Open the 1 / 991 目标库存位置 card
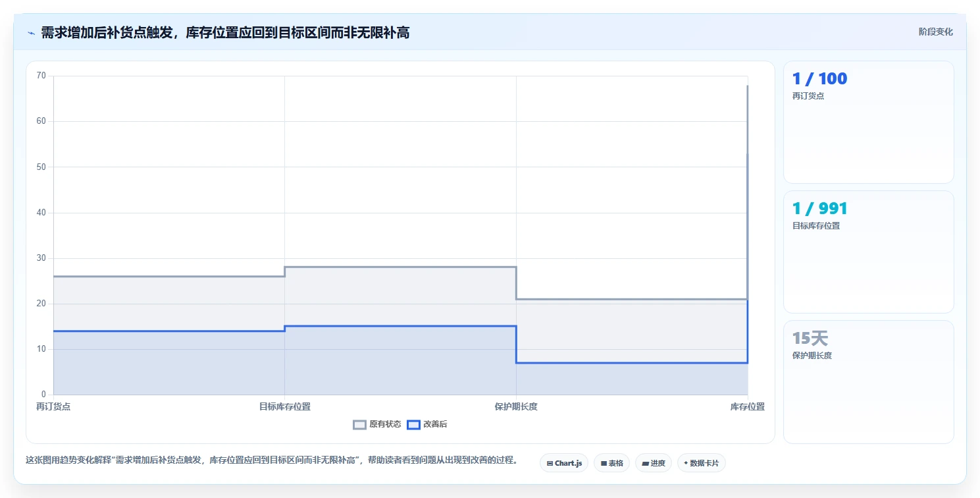 (x=868, y=252)
